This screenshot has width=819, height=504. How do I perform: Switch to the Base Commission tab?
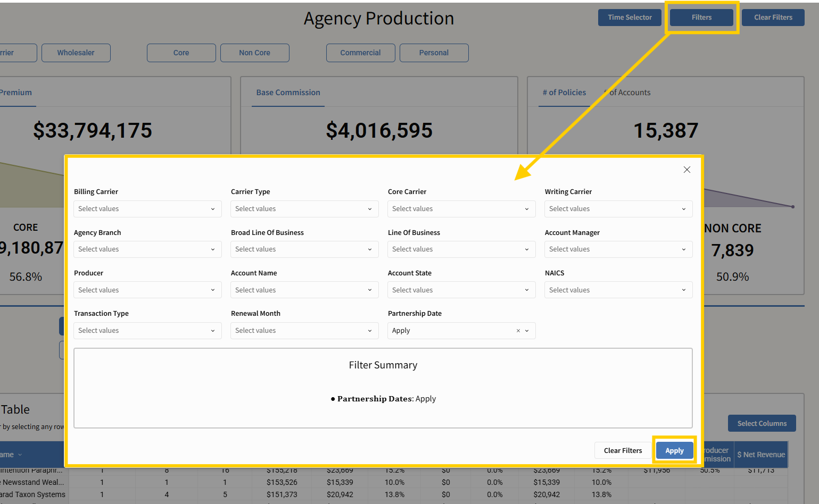point(288,93)
